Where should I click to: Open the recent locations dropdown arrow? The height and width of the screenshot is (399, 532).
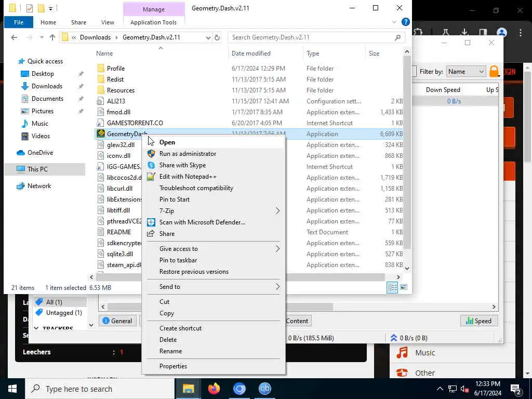click(x=42, y=37)
